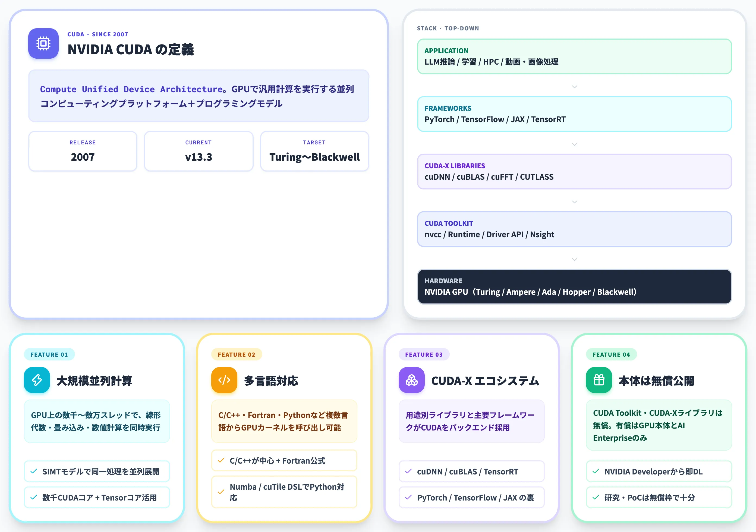Click the FEATURE 01 badge

49,354
